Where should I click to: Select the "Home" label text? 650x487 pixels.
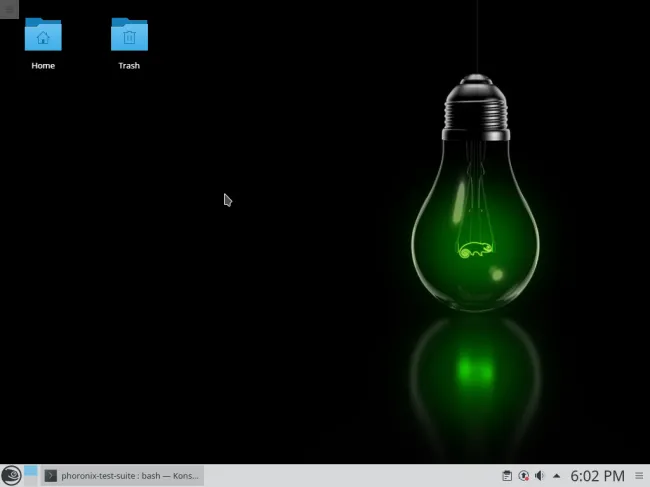[43, 65]
